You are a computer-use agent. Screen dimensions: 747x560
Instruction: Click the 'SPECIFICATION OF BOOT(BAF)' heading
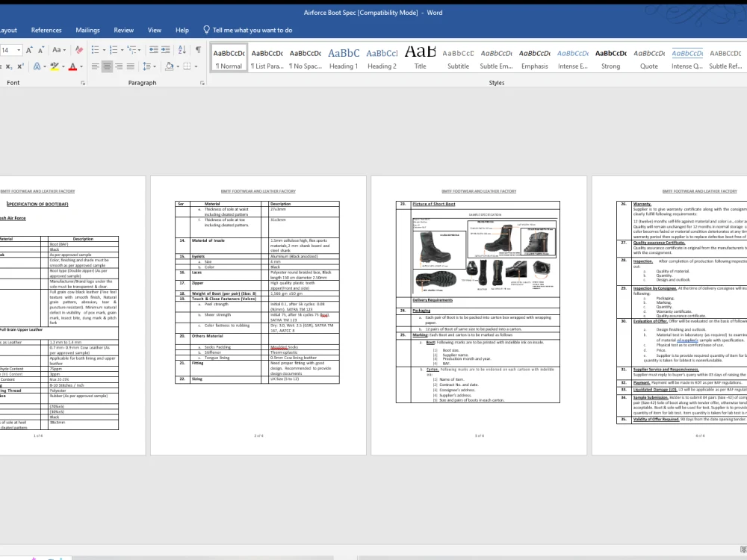(x=37, y=205)
